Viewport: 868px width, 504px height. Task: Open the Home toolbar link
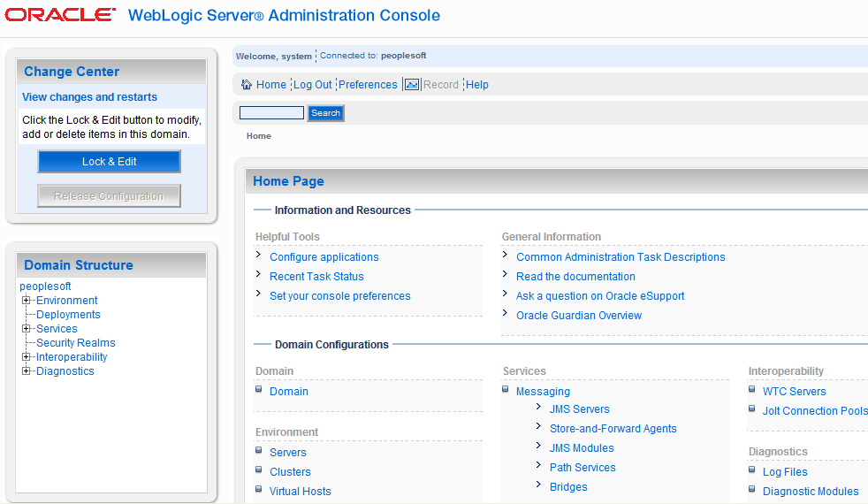271,85
